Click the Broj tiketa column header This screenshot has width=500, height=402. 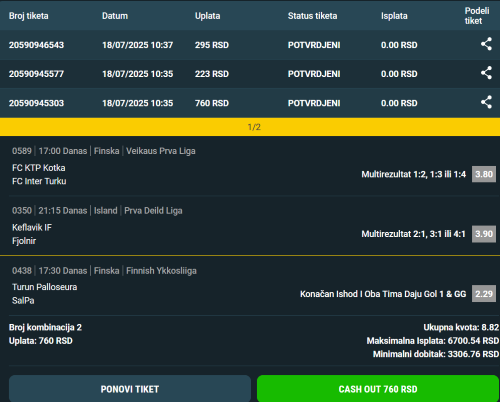[29, 16]
